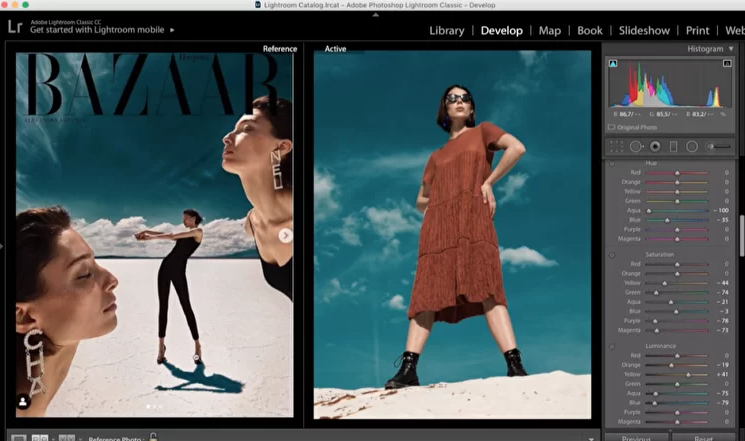Screen dimensions: 745x441
Task: Select the Crop Overlay tool
Action: [615, 146]
